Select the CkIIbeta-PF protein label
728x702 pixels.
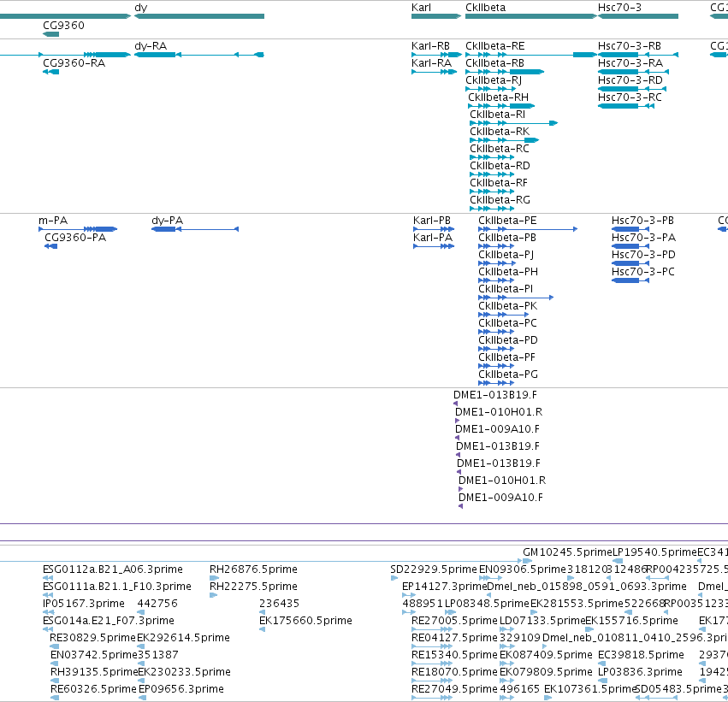click(506, 357)
